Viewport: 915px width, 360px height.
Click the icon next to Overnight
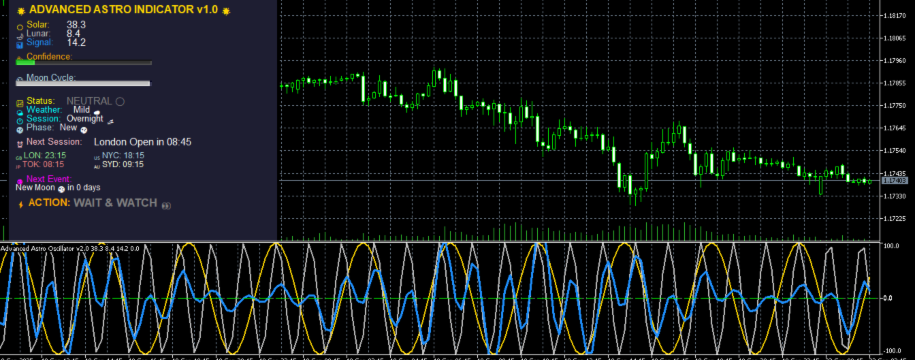(x=110, y=121)
